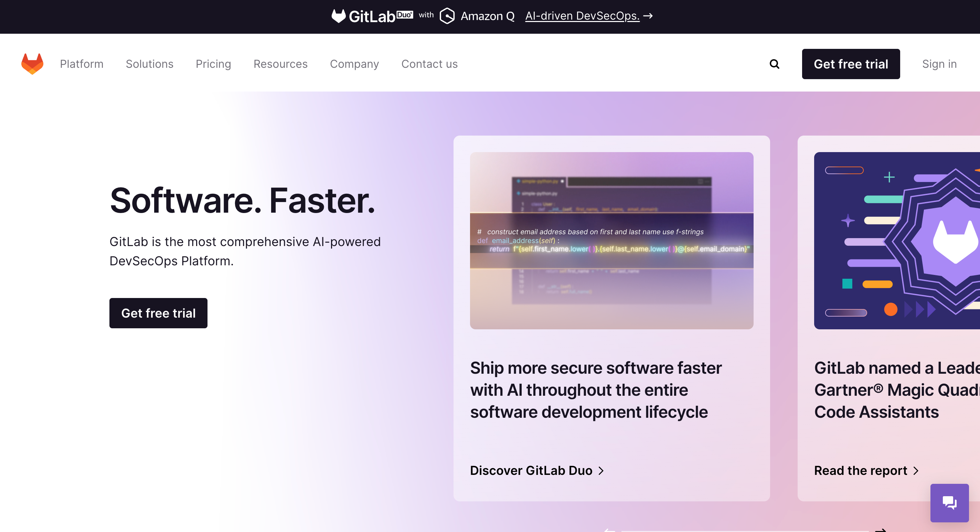Click Sign in link
The image size is (980, 532).
pos(939,64)
